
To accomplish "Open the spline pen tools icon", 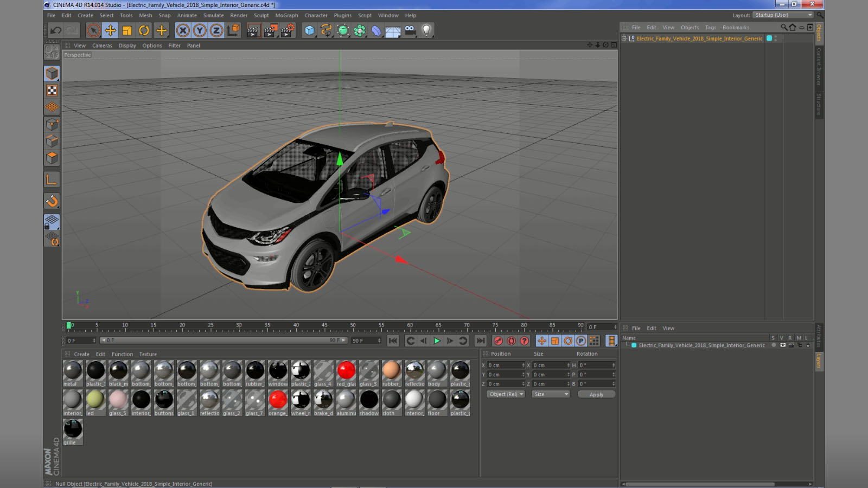I will click(x=326, y=30).
